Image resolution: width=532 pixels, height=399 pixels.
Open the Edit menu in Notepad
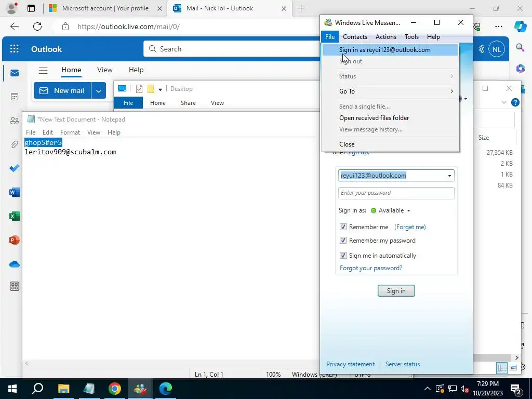point(47,132)
